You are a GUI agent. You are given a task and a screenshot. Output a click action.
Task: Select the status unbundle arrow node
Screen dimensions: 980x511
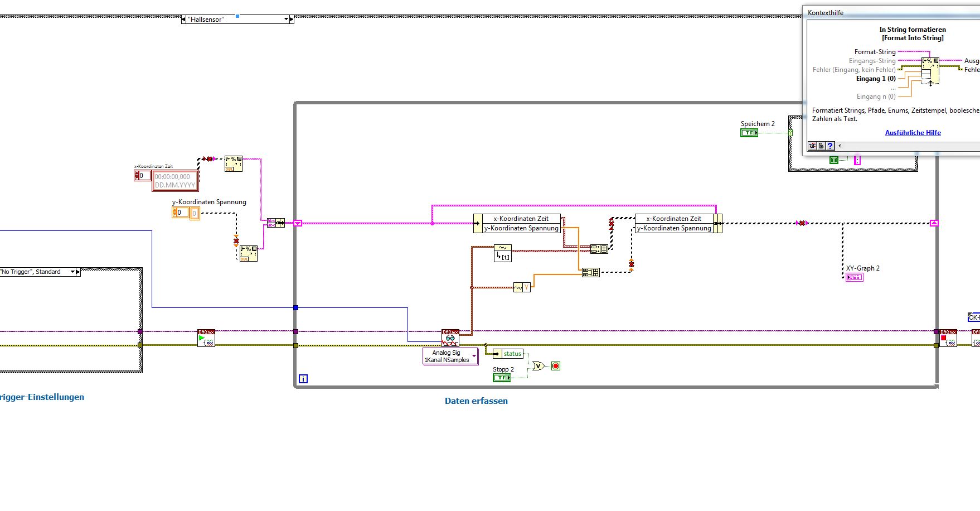[497, 354]
